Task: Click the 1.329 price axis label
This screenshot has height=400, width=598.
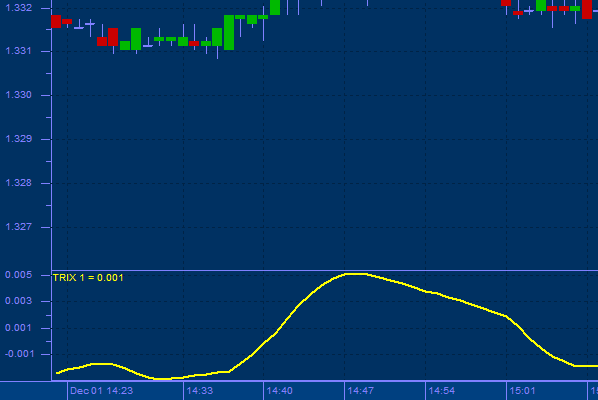Action: click(x=19, y=139)
